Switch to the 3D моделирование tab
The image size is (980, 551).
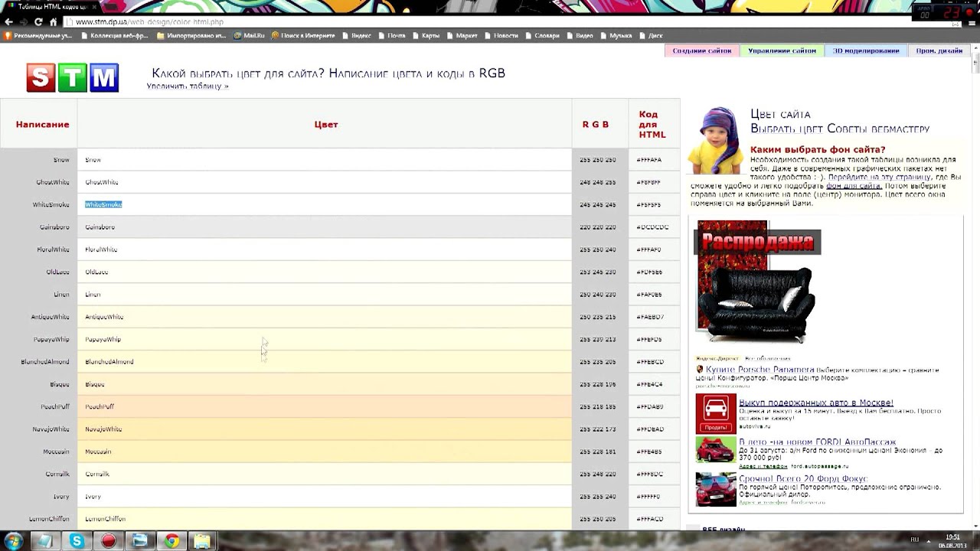coord(866,51)
